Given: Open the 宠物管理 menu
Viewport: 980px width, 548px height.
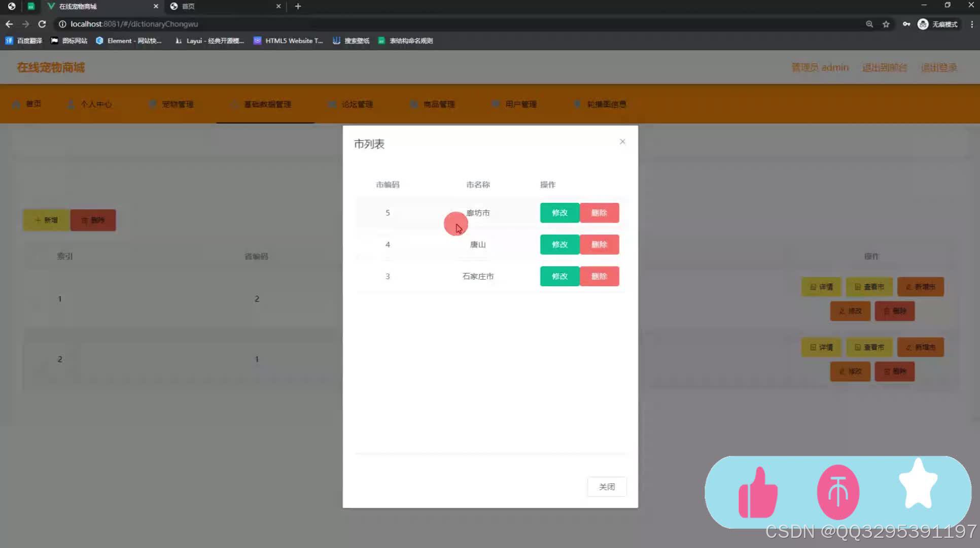Looking at the screenshot, I should (x=171, y=104).
